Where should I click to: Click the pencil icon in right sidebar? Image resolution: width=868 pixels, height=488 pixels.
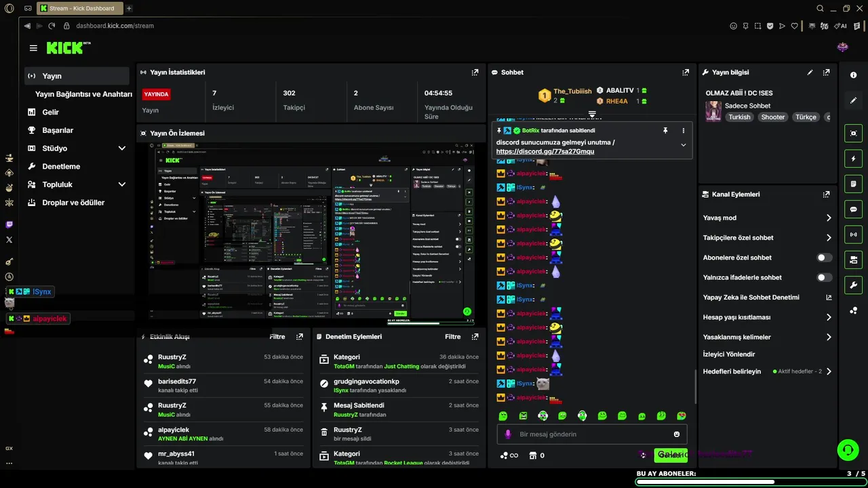pyautogui.click(x=853, y=100)
